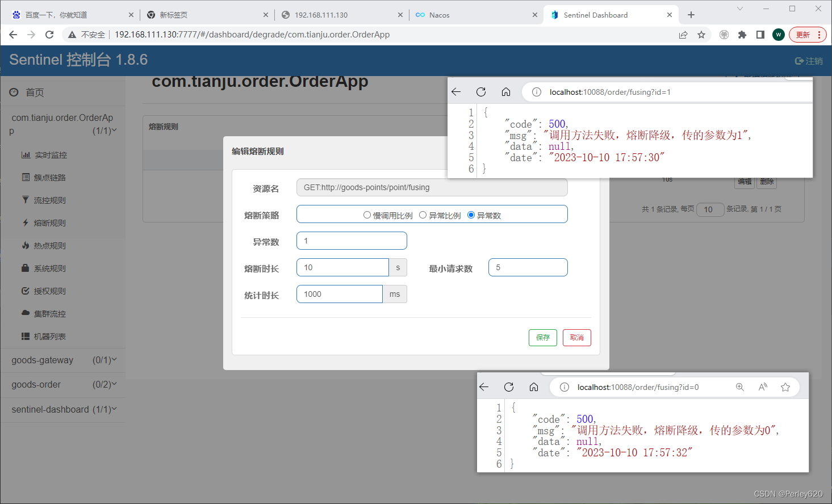Cancel rule editing with 取消
The height and width of the screenshot is (504, 832).
[577, 338]
